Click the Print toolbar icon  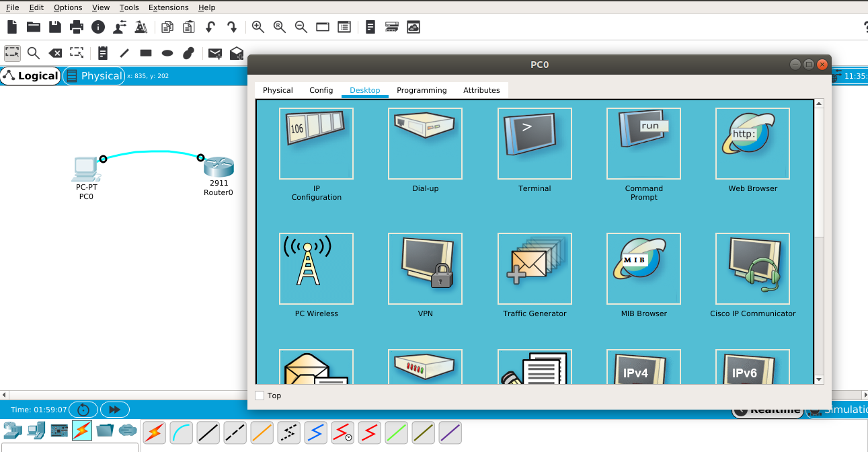tap(77, 27)
